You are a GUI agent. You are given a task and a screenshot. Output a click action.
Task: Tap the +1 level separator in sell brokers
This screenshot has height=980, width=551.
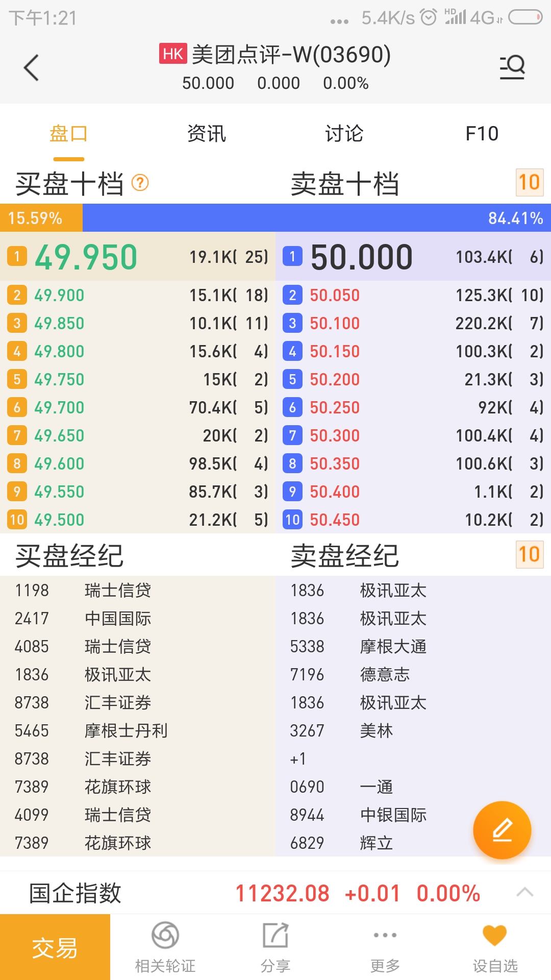[x=298, y=758]
